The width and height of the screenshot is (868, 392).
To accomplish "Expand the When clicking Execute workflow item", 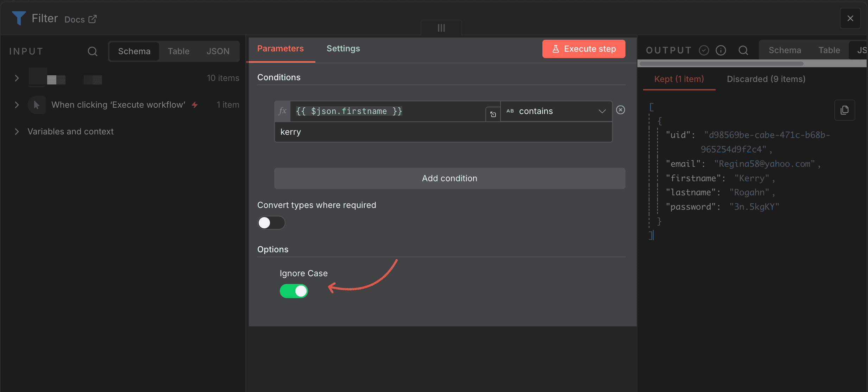I will click(x=17, y=105).
